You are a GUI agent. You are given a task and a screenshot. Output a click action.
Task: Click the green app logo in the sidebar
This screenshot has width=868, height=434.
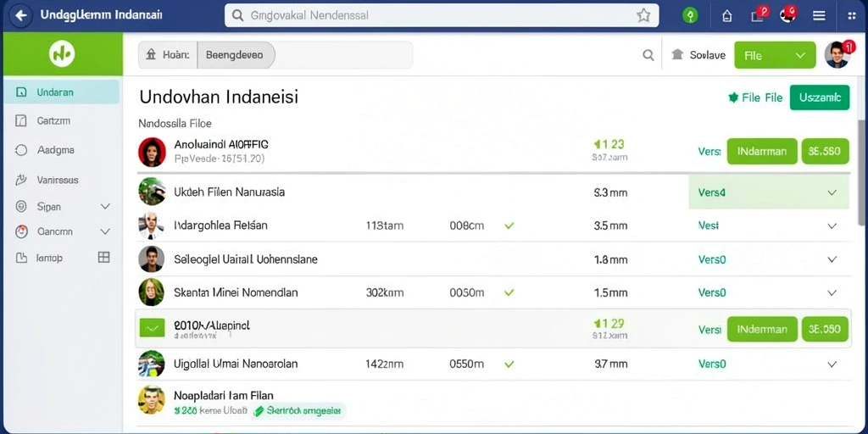click(x=61, y=53)
